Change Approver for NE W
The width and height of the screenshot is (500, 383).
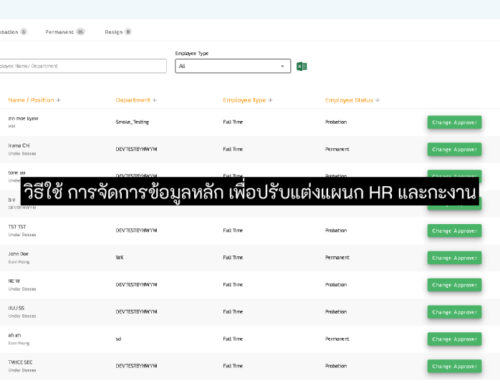tap(454, 285)
